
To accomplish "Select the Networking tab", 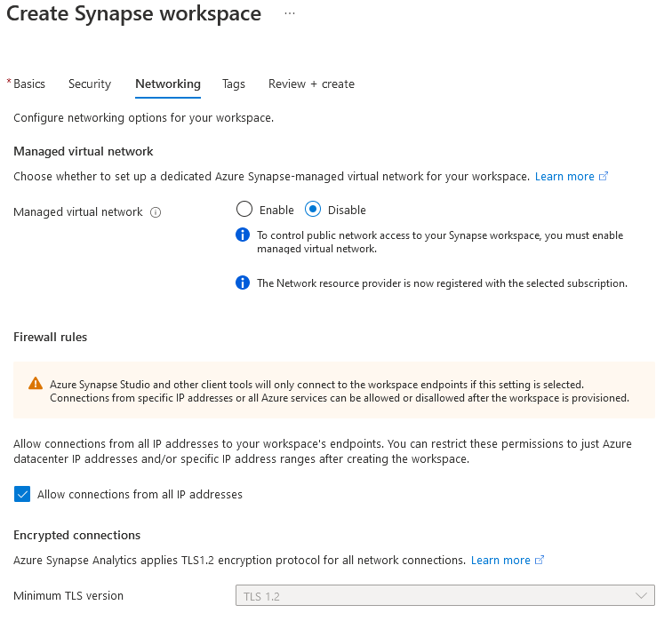I will click(168, 84).
